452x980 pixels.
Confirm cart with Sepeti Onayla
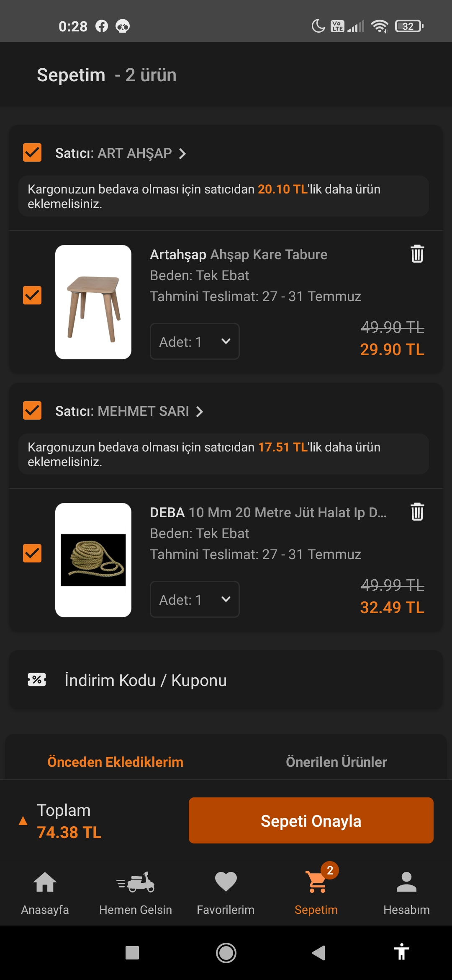pyautogui.click(x=311, y=820)
